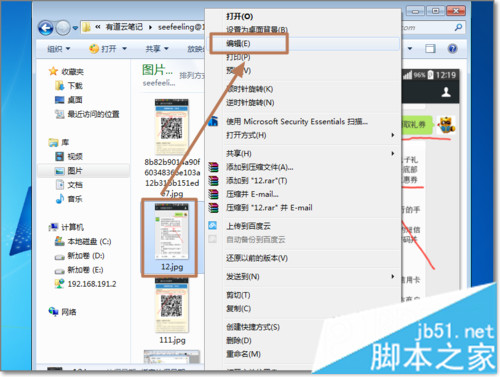
Task: Choose 复制(C) in context menu
Action: coord(238,309)
